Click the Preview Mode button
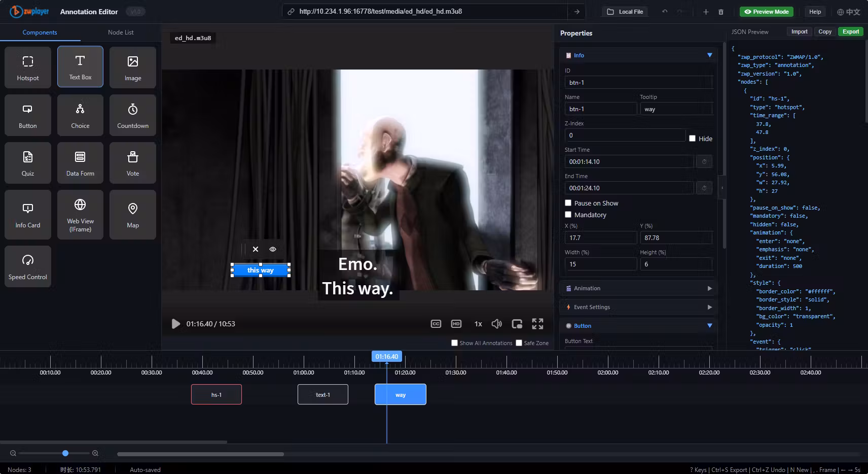 pos(766,12)
